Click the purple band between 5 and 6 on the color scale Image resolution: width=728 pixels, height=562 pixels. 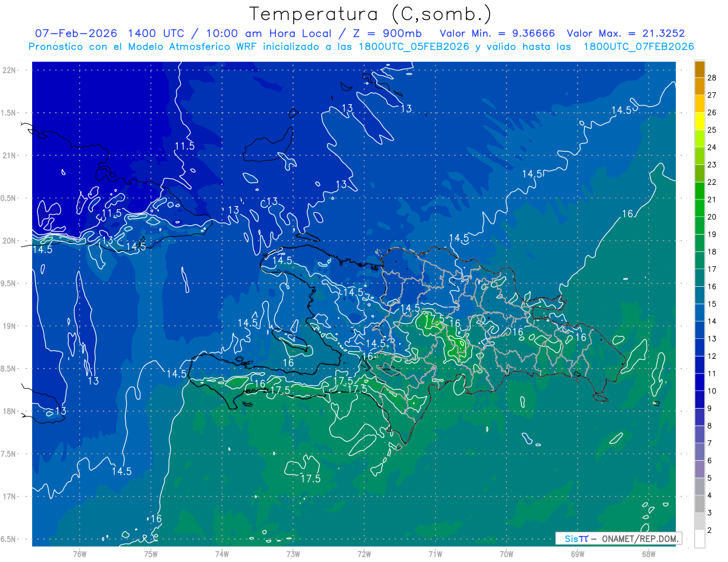point(699,469)
